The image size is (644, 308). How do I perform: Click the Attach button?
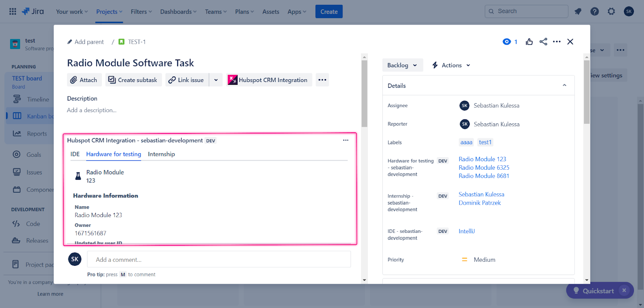pos(84,80)
